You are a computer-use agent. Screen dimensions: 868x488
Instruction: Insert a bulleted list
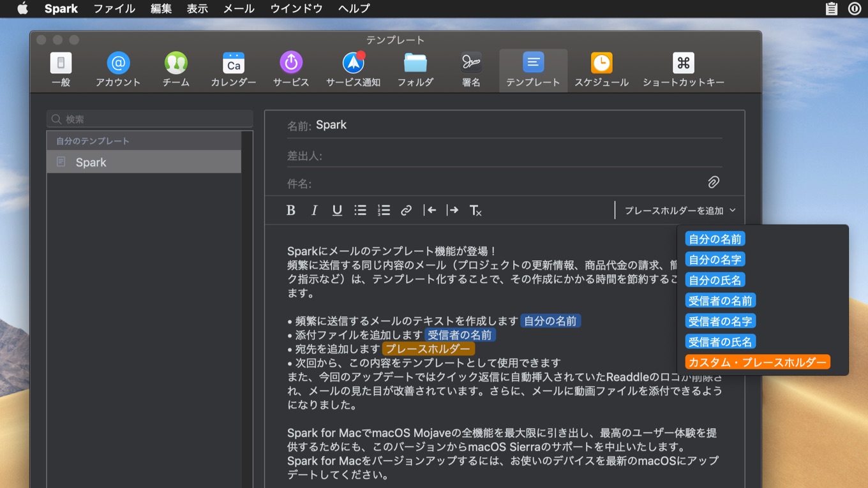click(x=361, y=211)
